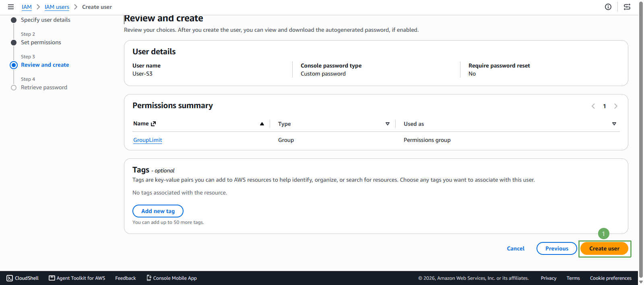
Task: Open the info panel icon
Action: [608, 7]
